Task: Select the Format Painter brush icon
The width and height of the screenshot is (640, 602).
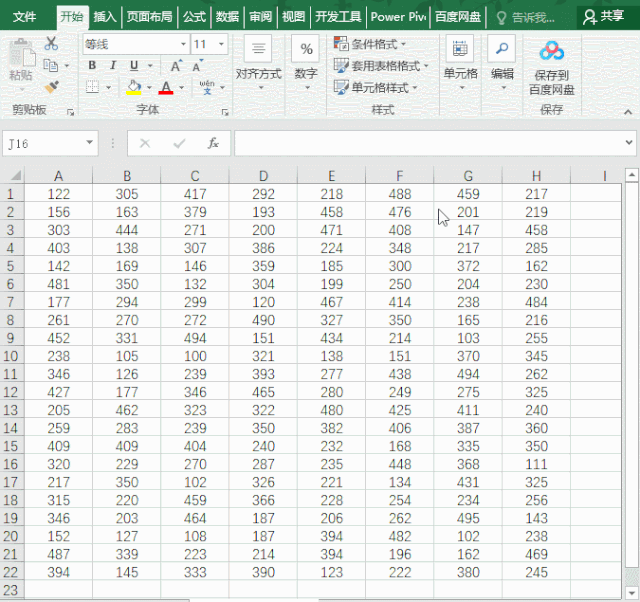Action: tap(51, 87)
